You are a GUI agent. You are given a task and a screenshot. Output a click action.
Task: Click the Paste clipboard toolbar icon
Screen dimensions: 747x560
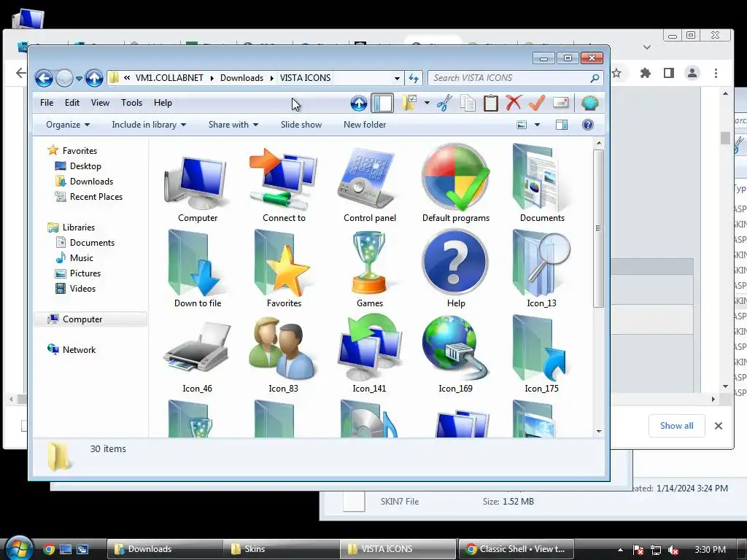point(491,103)
